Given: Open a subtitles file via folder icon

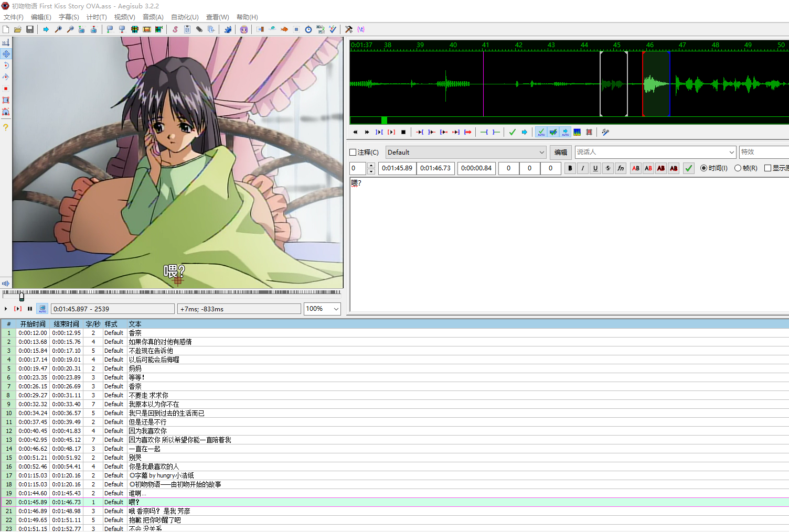Looking at the screenshot, I should [x=18, y=29].
